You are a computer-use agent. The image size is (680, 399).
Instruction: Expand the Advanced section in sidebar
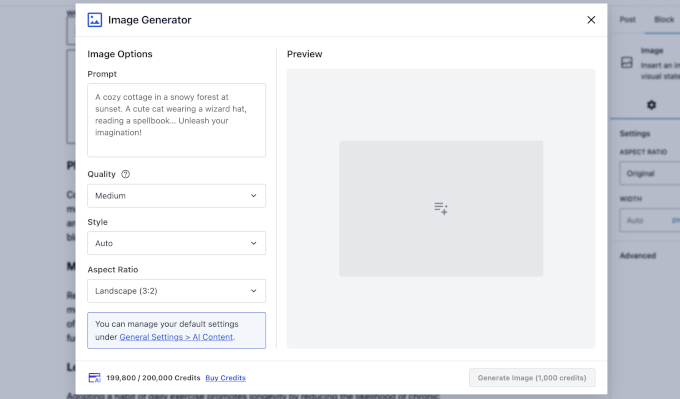[638, 255]
